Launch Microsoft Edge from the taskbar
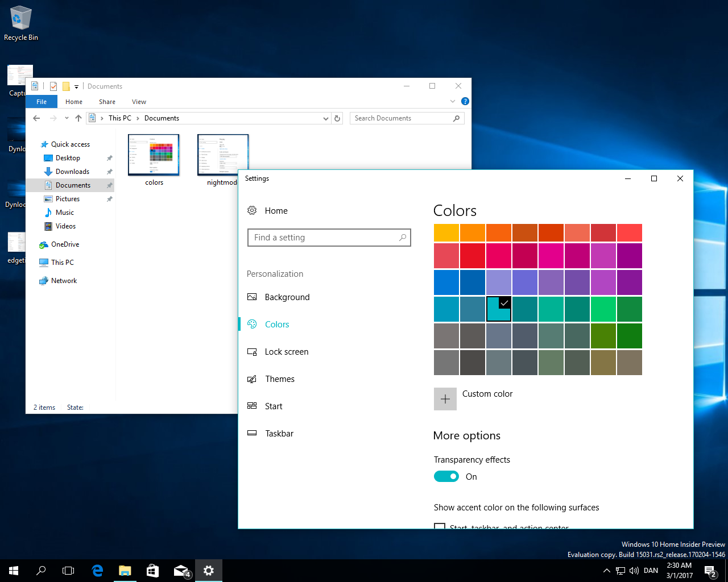Viewport: 728px width, 582px height. pyautogui.click(x=97, y=570)
